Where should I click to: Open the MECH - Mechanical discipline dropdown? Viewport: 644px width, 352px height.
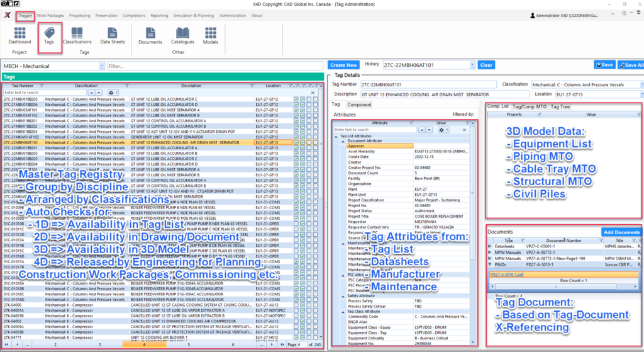click(x=101, y=65)
